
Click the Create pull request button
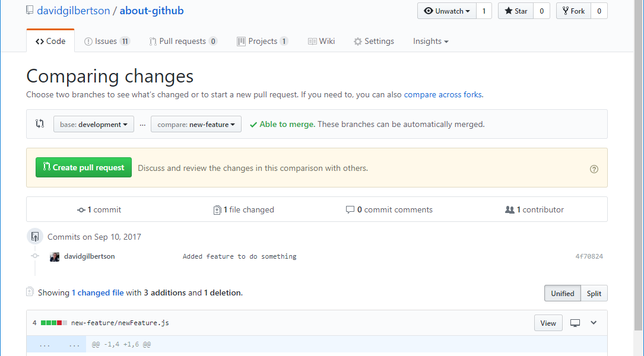[x=84, y=167]
